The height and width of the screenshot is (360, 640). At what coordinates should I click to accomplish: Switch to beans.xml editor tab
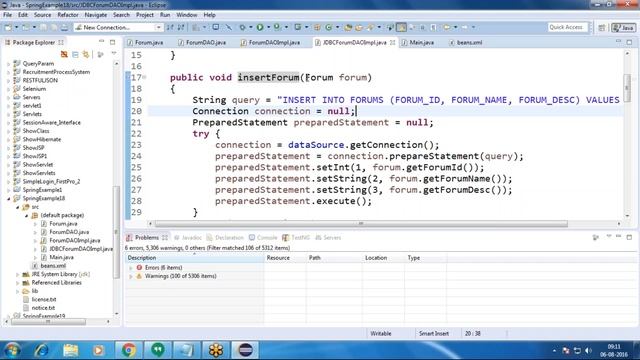pos(466,42)
